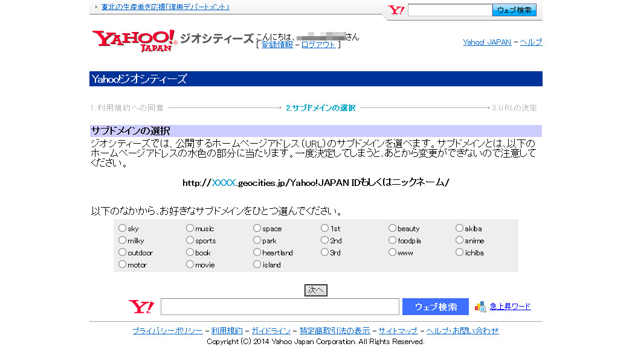Click the Yahoo!ジオシティーズ blue header bar text
The width and height of the screenshot is (632, 364).
139,79
